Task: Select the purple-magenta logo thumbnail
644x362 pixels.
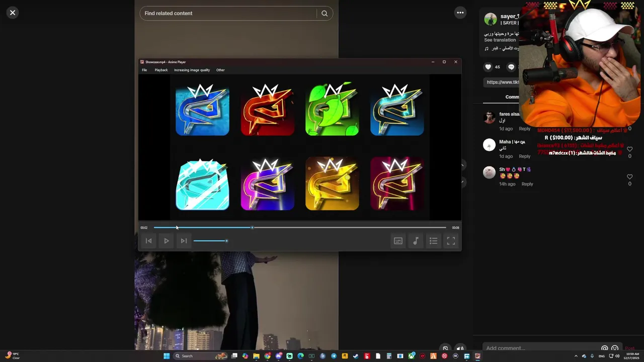Action: [267, 184]
